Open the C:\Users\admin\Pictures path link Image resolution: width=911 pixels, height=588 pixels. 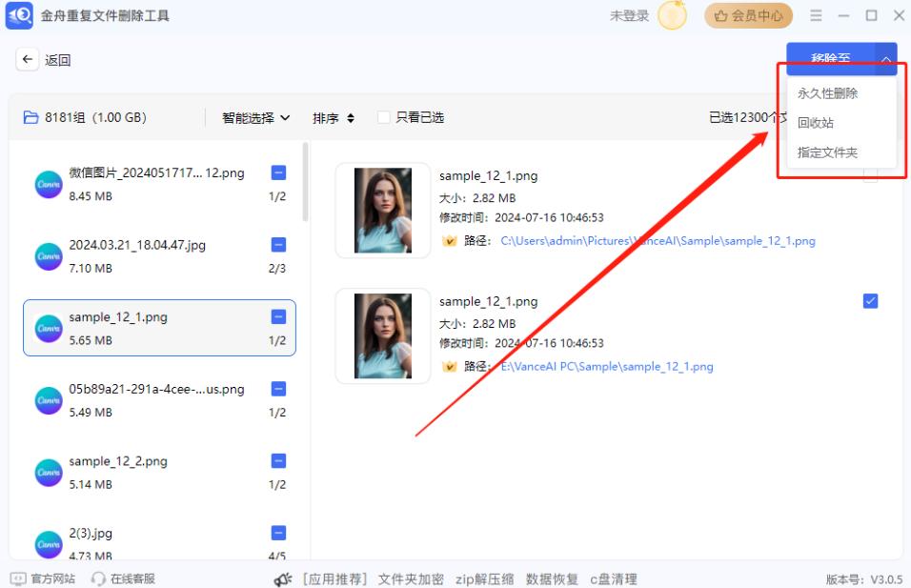pos(658,240)
